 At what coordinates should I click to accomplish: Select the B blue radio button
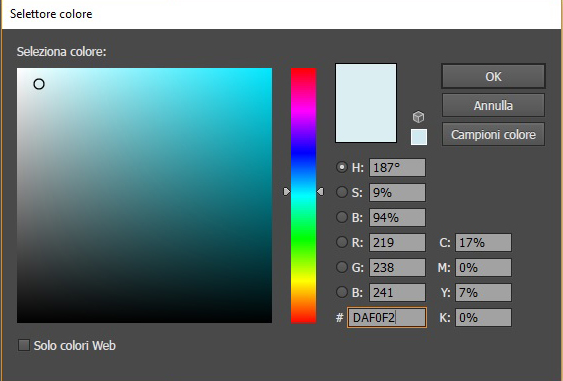coord(342,292)
